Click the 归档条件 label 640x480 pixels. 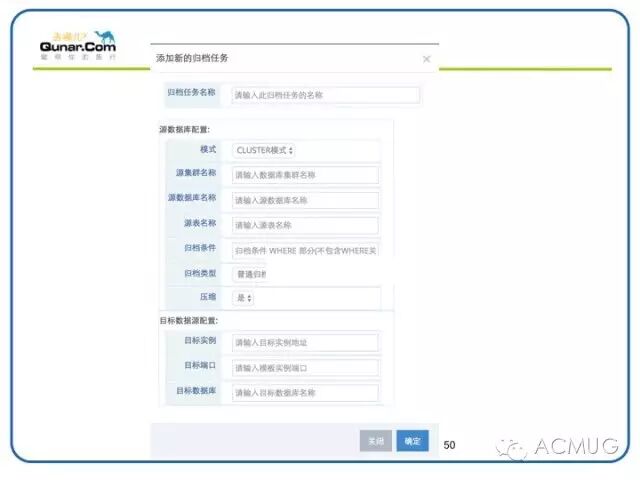(200, 248)
